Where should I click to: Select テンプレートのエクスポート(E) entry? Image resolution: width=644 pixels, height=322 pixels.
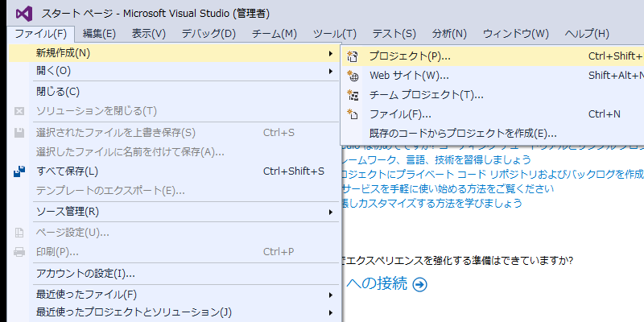tap(174, 191)
